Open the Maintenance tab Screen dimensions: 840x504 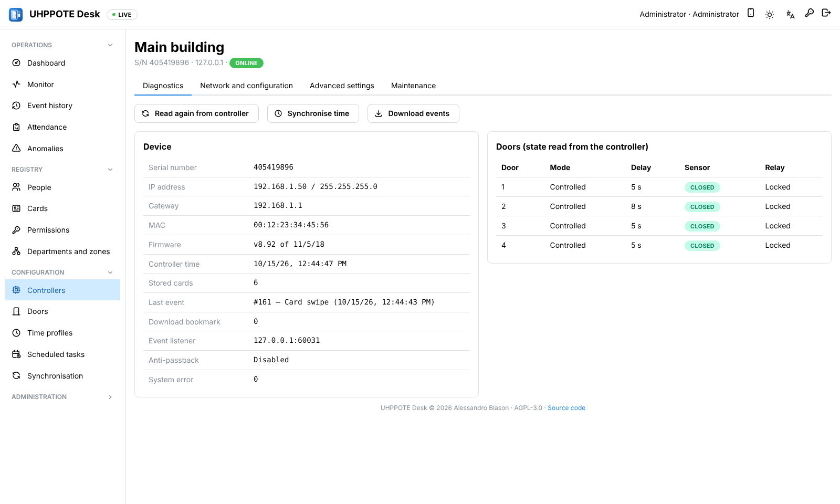coord(413,86)
